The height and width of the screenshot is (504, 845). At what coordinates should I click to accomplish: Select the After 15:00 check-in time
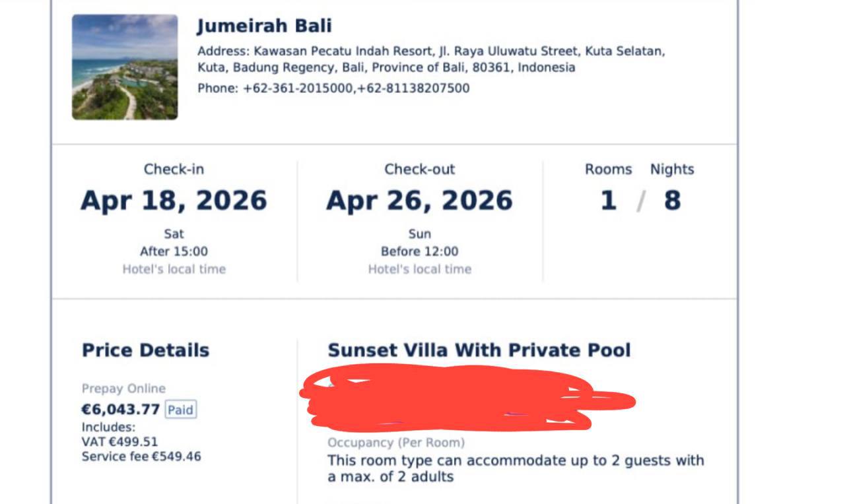[174, 251]
